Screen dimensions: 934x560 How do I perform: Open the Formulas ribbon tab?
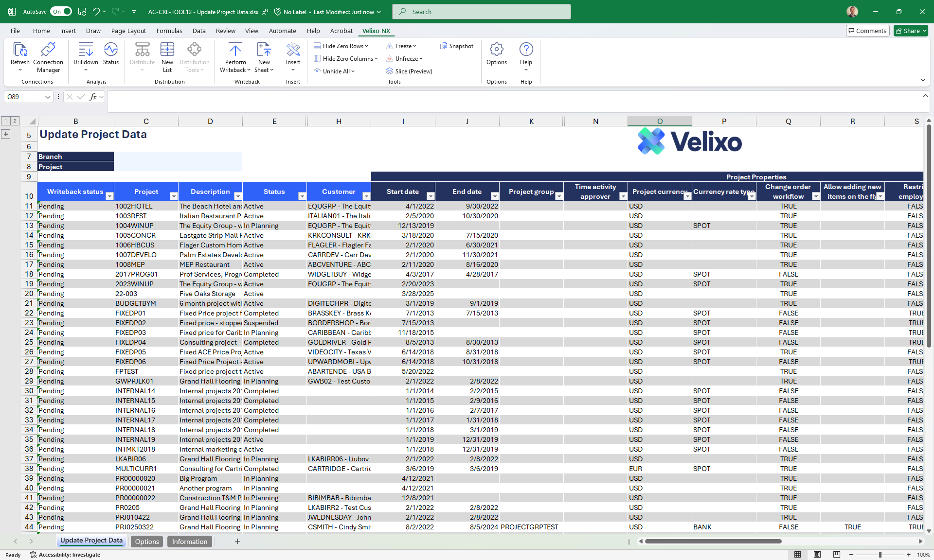pos(169,31)
